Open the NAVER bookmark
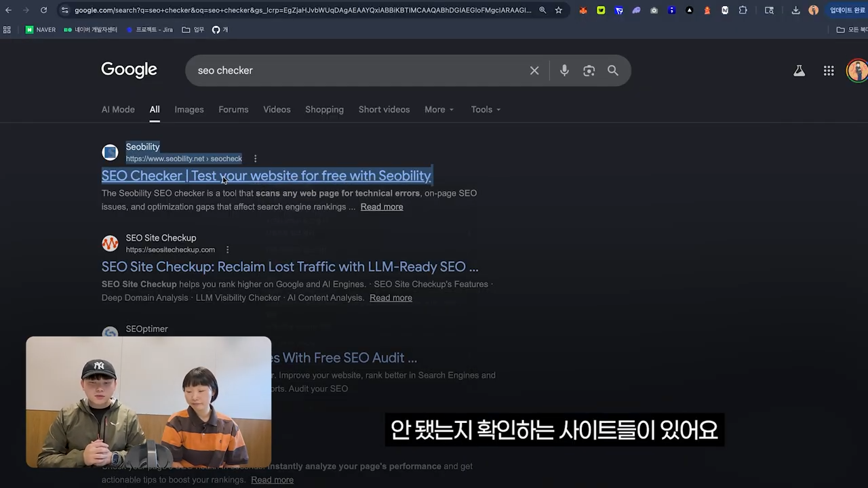The height and width of the screenshot is (488, 868). tap(41, 30)
